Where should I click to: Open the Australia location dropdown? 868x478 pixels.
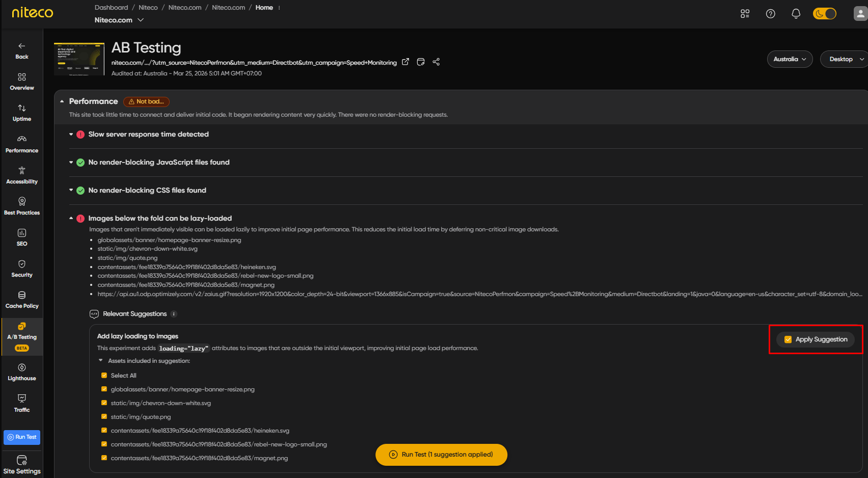[790, 59]
